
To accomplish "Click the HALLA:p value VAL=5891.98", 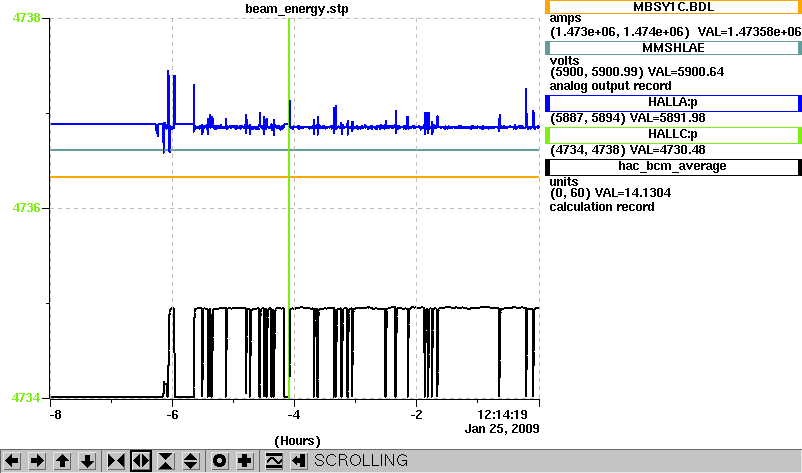I will [x=667, y=118].
